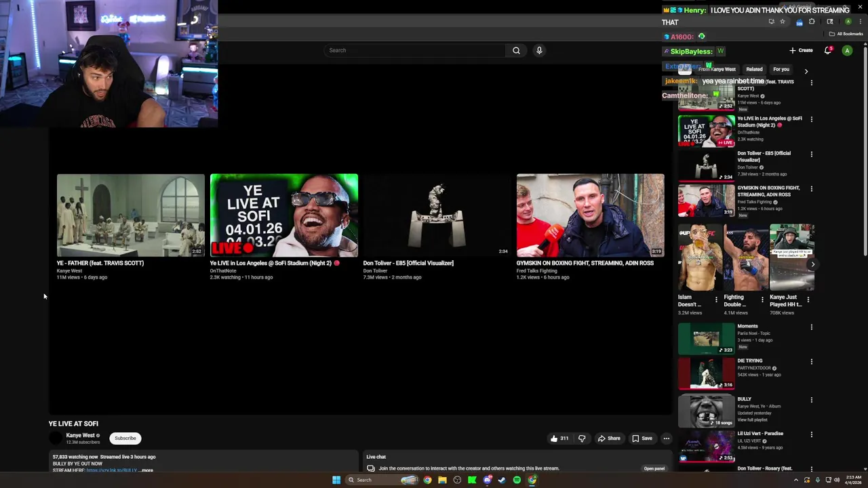Select the For you chip
The width and height of the screenshot is (868, 488).
click(781, 69)
